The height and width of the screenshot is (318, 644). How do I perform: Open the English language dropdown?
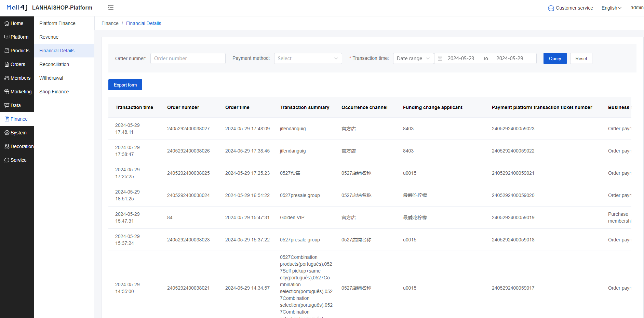pos(612,8)
